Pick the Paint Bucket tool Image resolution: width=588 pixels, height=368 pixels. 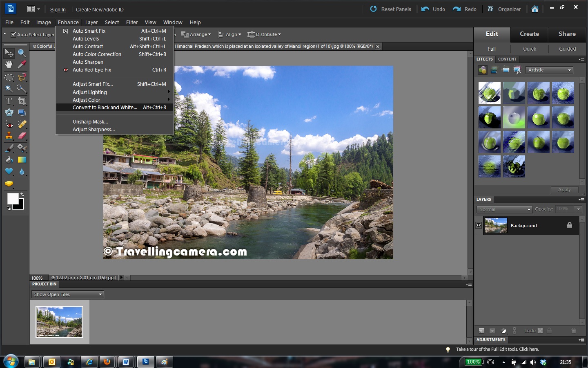point(9,159)
